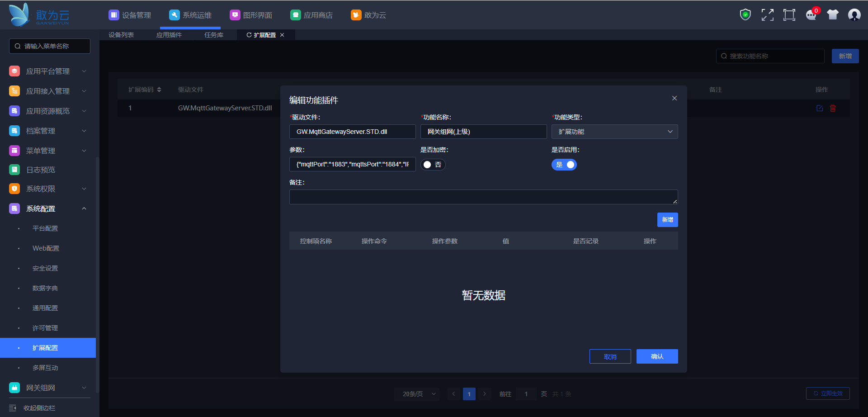Open the 应用插件 tab
868x417 pixels.
coord(169,35)
